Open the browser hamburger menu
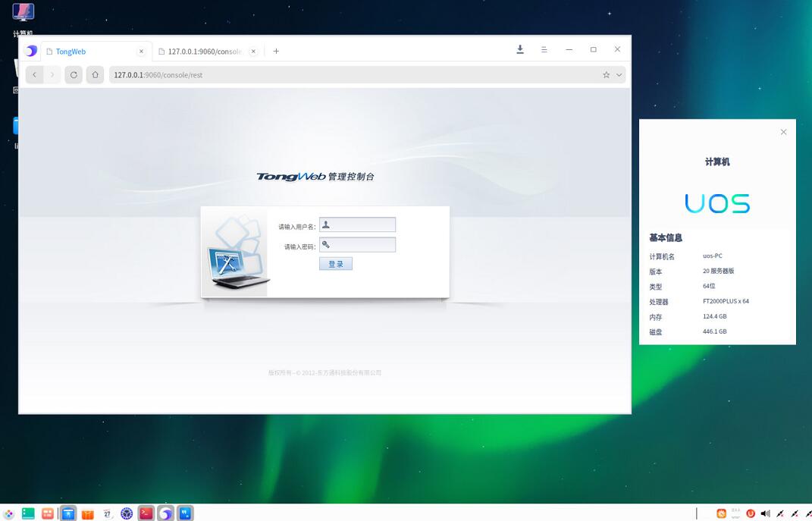This screenshot has width=812, height=521. point(544,50)
